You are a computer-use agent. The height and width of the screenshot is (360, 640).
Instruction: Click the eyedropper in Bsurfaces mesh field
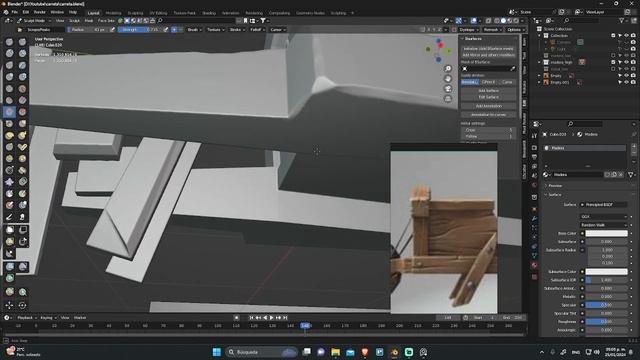point(513,69)
